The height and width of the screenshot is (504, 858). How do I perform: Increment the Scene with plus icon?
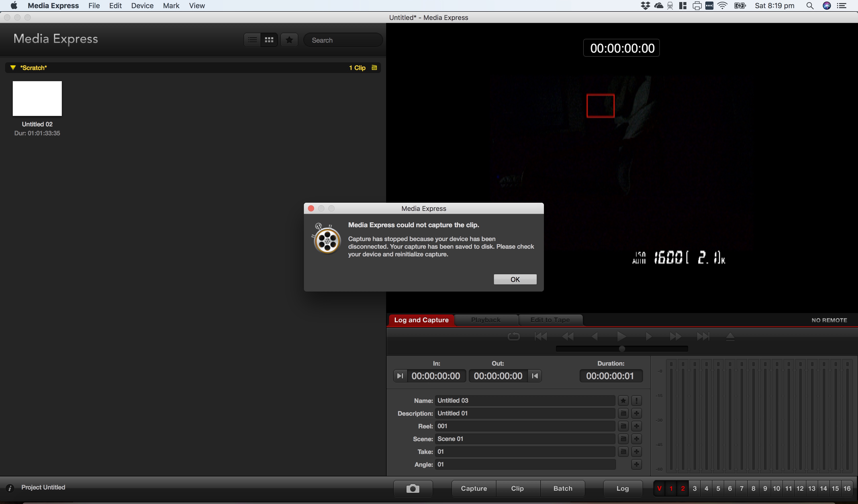pos(636,439)
